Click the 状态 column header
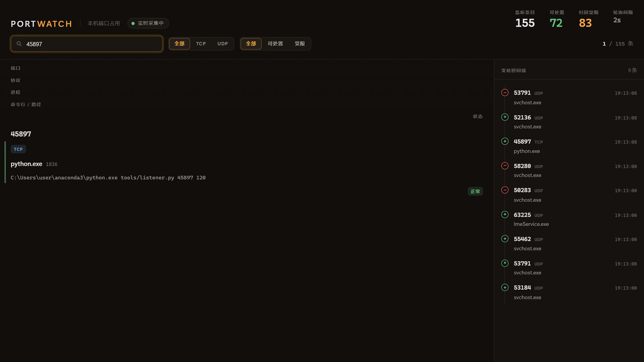Screen dimensions: 644x362 [x=478, y=117]
